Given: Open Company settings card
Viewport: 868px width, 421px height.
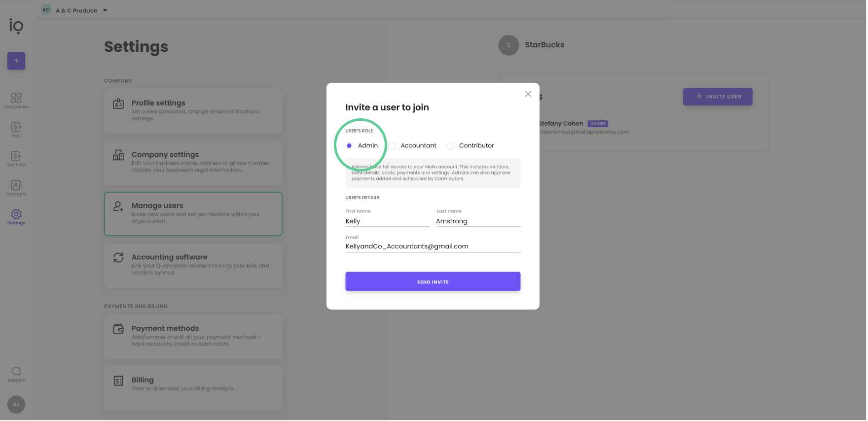Looking at the screenshot, I should point(193,163).
